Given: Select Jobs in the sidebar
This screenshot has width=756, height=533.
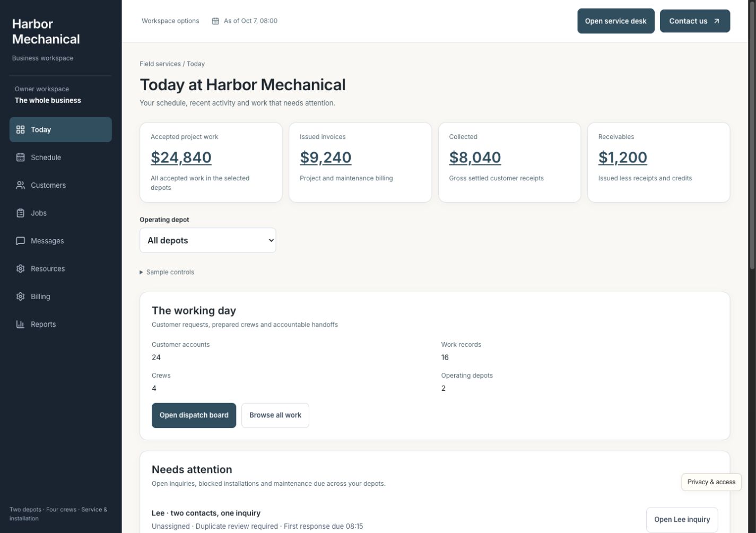Looking at the screenshot, I should [60, 213].
